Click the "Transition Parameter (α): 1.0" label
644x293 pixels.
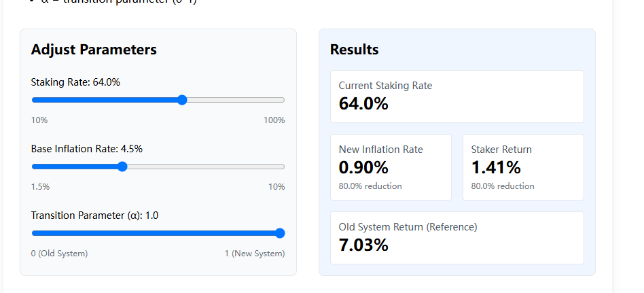tap(94, 216)
